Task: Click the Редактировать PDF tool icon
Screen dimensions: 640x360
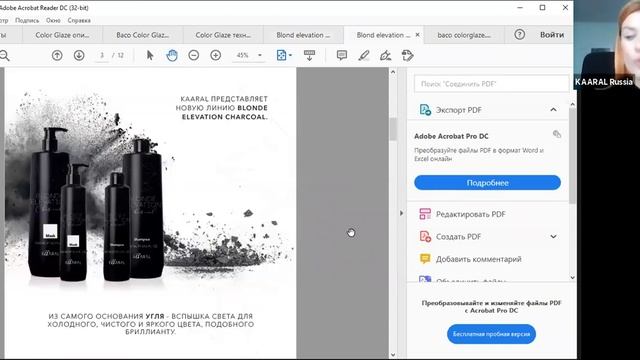Action: 425,214
